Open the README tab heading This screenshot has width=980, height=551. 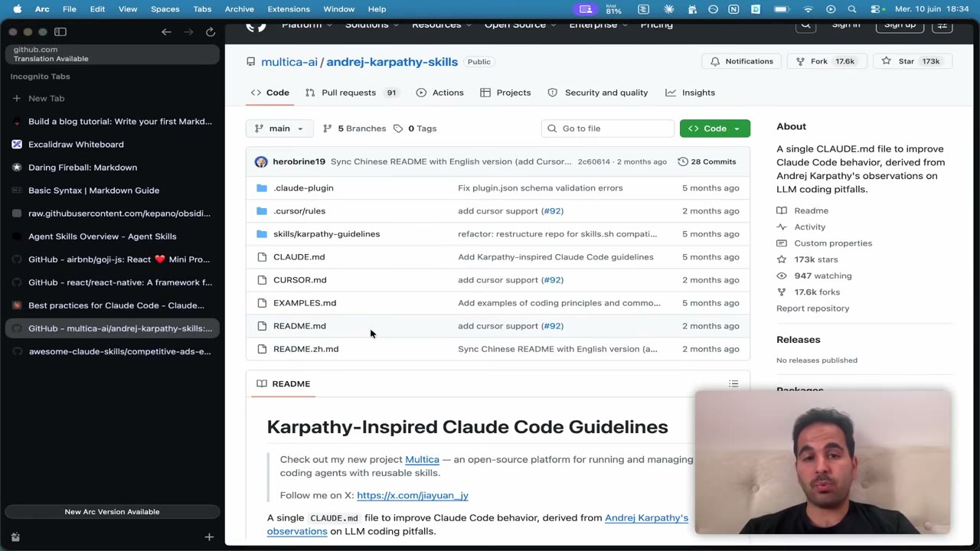pyautogui.click(x=283, y=383)
